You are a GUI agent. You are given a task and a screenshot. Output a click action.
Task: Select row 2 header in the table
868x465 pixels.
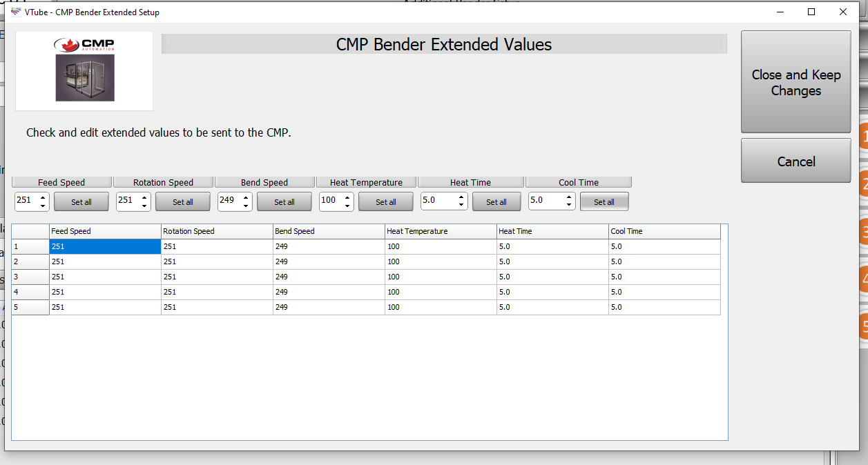click(x=30, y=261)
